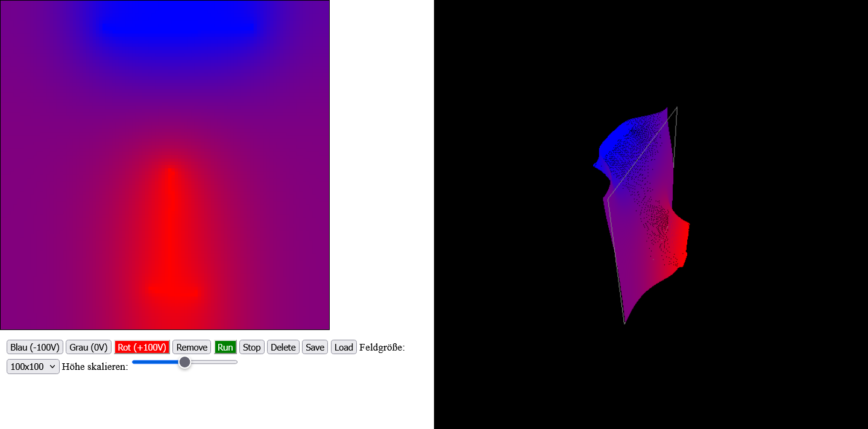
Task: Save the field with the Save button
Action: coord(315,347)
